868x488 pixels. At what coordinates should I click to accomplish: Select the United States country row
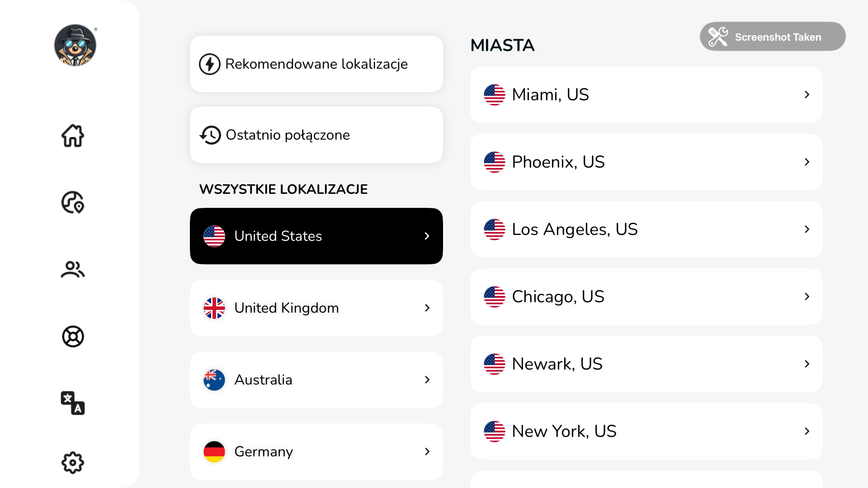click(316, 236)
